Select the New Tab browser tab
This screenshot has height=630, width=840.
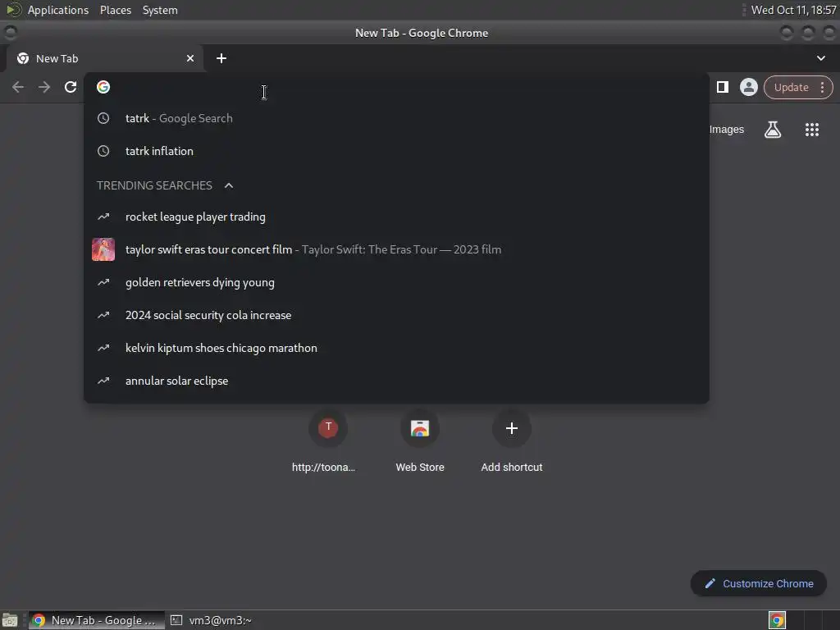point(104,58)
